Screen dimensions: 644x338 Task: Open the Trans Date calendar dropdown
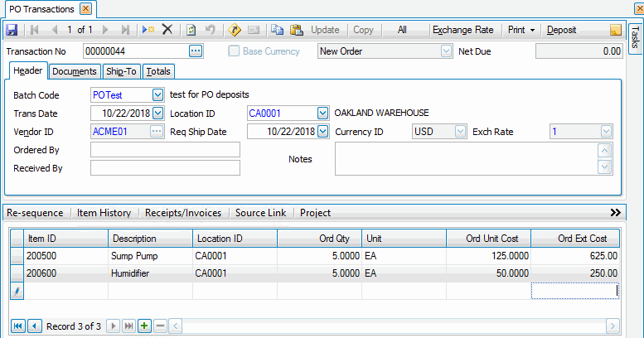[158, 113]
